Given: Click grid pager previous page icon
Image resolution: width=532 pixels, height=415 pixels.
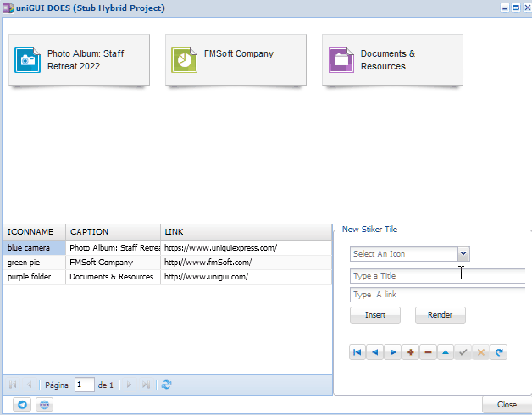Looking at the screenshot, I should tap(29, 385).
